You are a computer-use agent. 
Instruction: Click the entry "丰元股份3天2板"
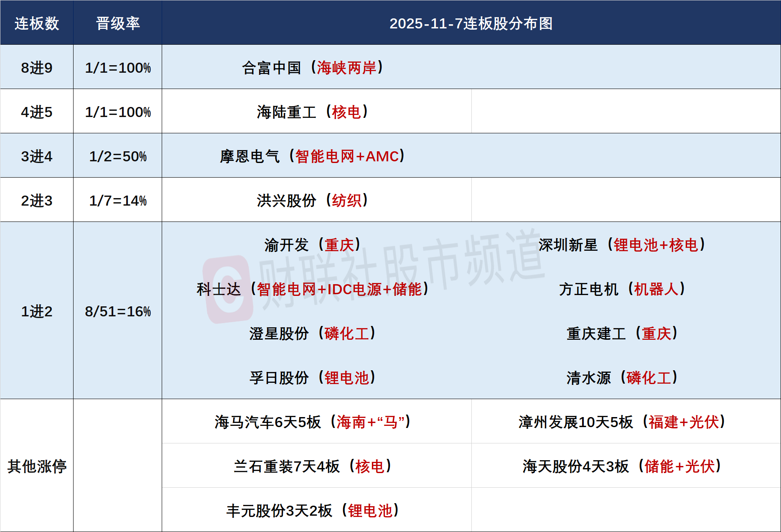[279, 510]
